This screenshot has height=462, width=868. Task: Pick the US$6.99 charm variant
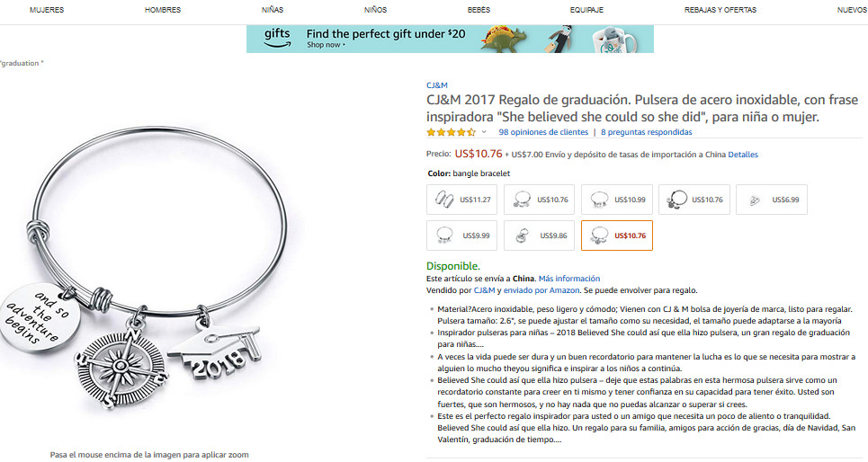click(772, 200)
